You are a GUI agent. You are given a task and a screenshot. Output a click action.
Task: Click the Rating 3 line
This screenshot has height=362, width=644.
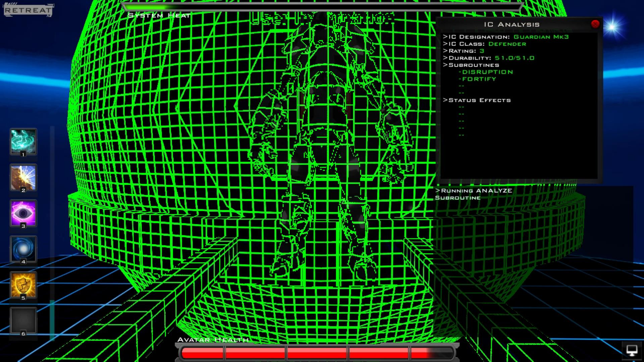464,51
